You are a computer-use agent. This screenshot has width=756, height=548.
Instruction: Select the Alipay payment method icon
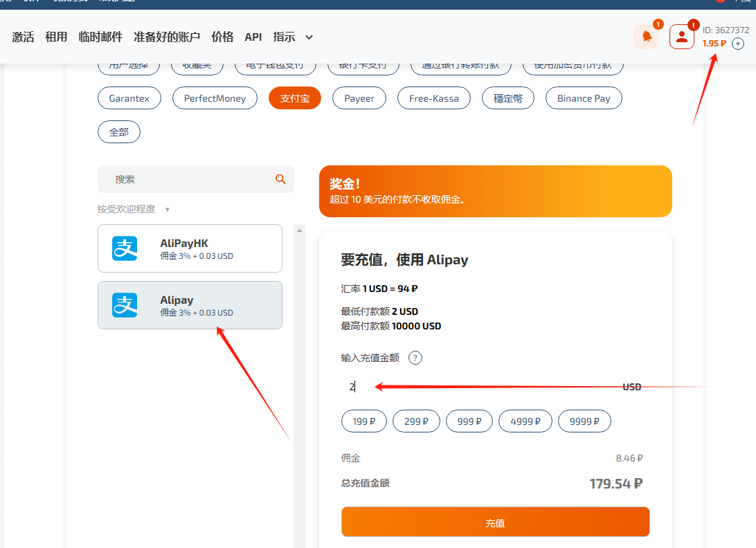(x=124, y=305)
